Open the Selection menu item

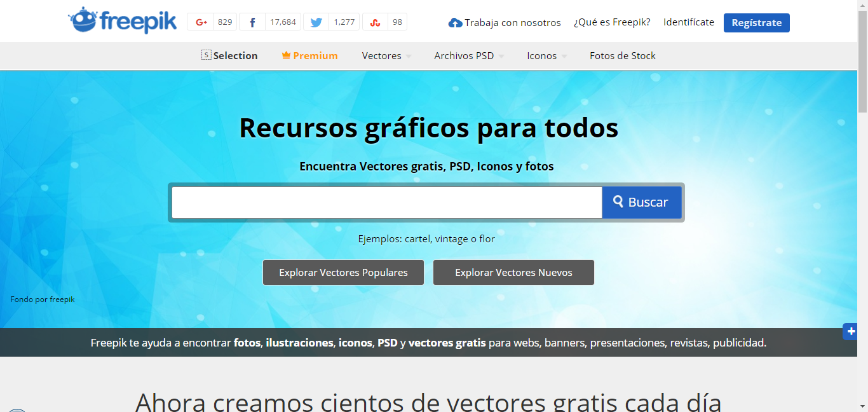point(229,56)
